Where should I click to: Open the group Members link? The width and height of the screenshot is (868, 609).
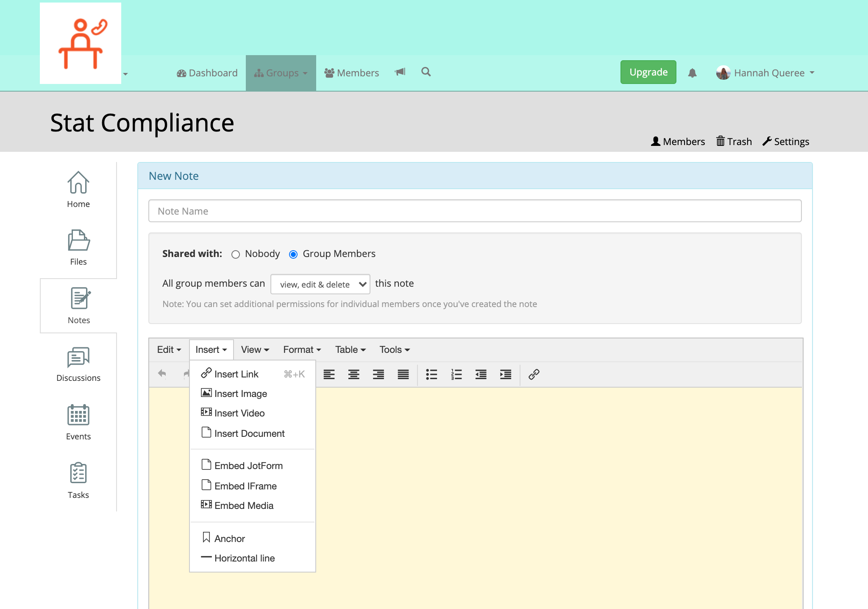(678, 142)
